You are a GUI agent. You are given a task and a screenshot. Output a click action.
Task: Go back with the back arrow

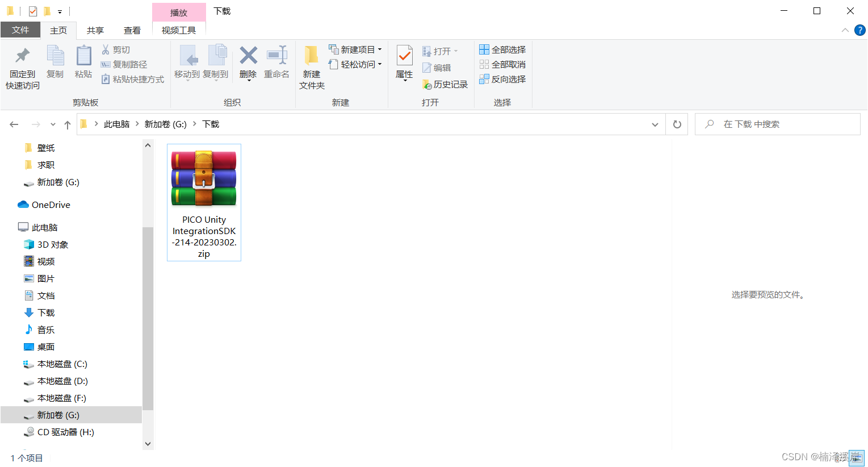tap(14, 124)
